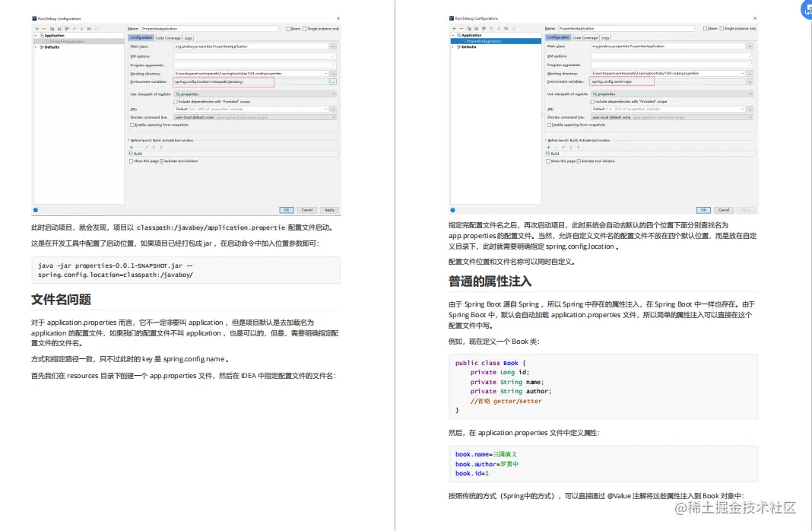Add a Before launch task with the green plus
The height and width of the screenshot is (531, 812).
pos(132,147)
